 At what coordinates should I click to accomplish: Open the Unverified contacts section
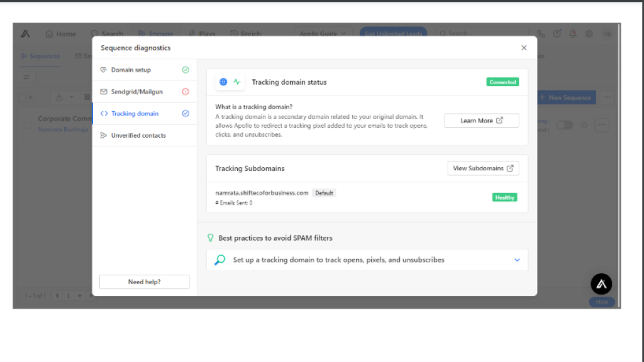[145, 135]
